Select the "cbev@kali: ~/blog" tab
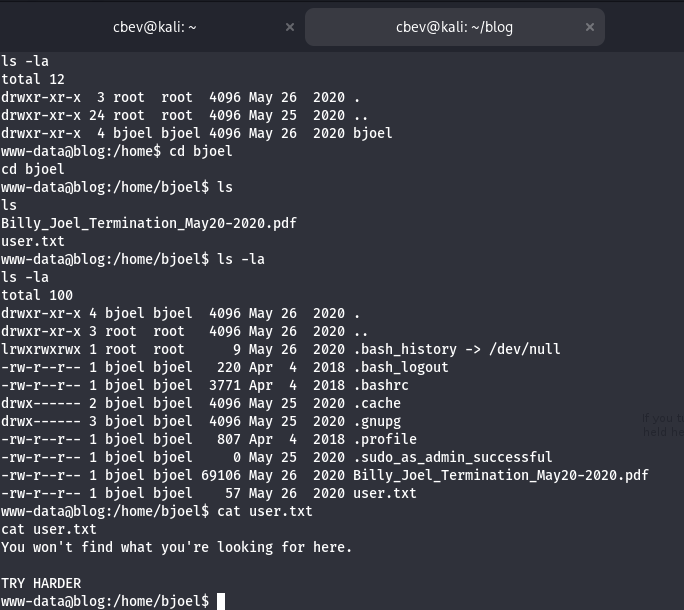This screenshot has height=610, width=684. pyautogui.click(x=454, y=27)
